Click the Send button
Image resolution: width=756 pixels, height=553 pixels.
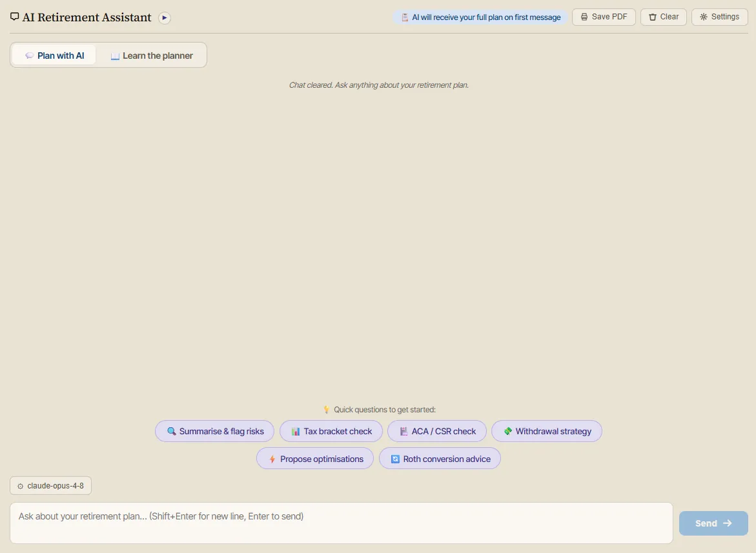click(713, 523)
